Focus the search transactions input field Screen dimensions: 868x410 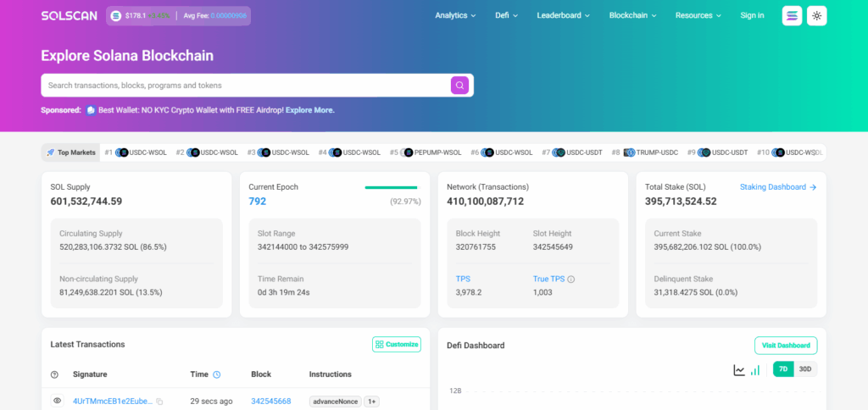245,86
